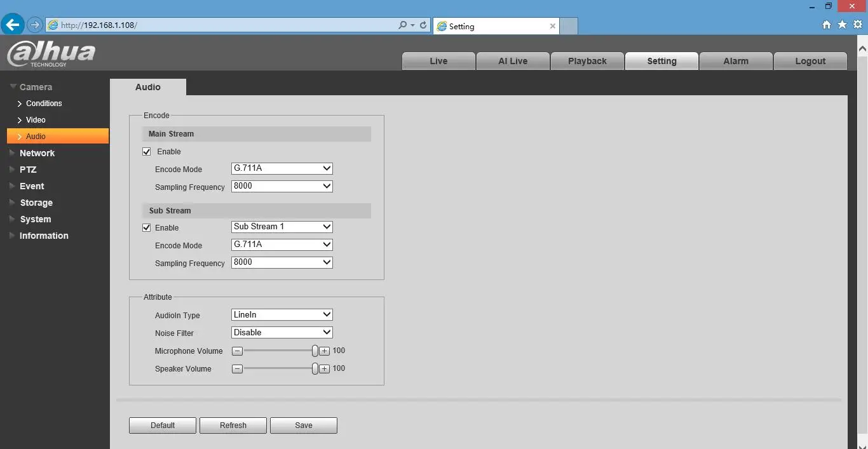Viewport: 868px width, 449px height.
Task: Select Audio in the sidebar
Action: 58,136
